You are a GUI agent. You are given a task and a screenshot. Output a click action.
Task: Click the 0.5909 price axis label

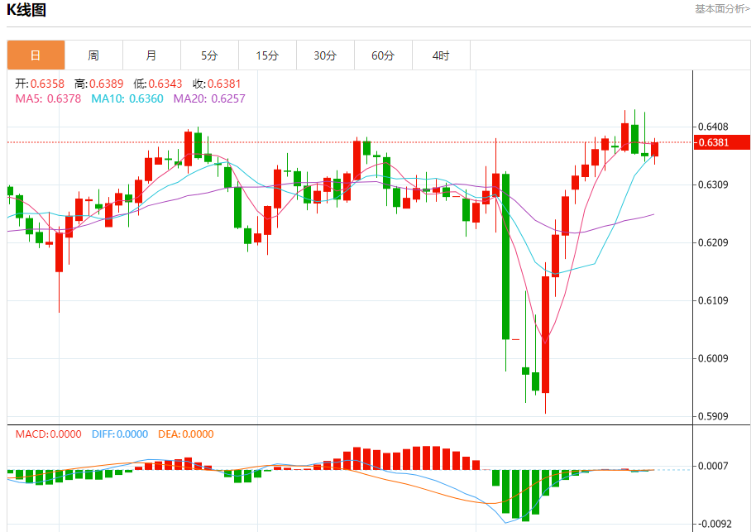(x=713, y=416)
